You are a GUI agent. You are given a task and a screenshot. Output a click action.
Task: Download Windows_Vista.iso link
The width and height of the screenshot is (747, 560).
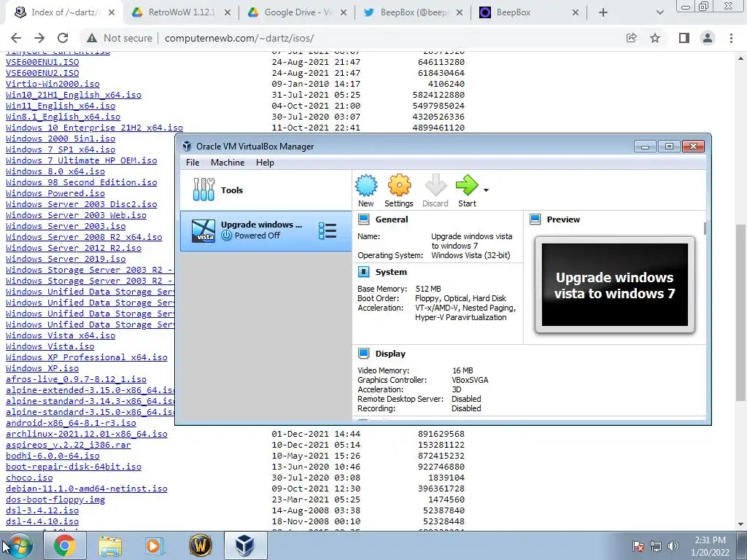[x=50, y=346]
